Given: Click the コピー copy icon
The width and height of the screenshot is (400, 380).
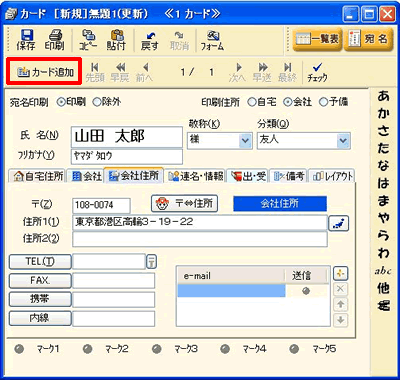Looking at the screenshot, I should pyautogui.click(x=88, y=40).
